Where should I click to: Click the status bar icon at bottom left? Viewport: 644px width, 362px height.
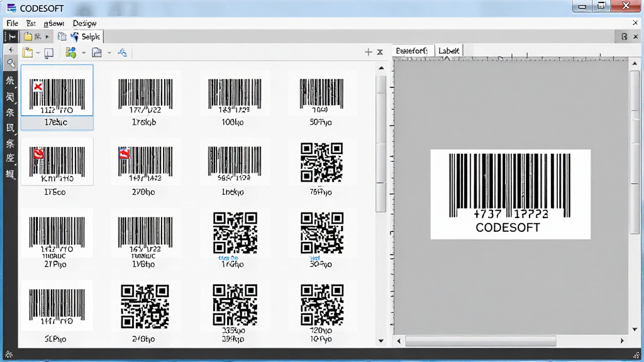(9, 354)
